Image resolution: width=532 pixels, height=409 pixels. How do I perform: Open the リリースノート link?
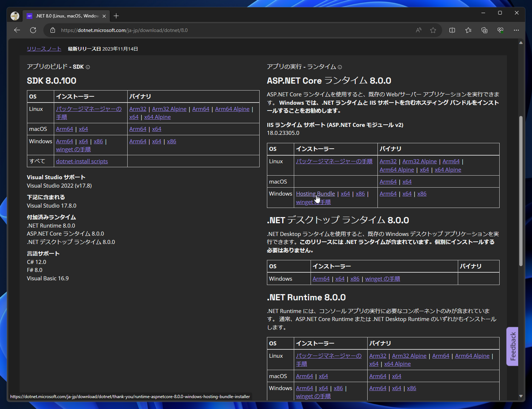tap(44, 49)
